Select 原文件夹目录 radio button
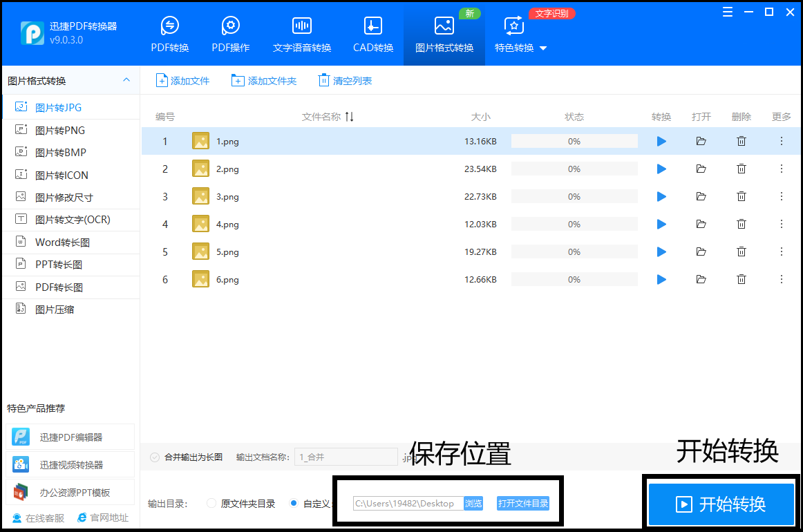The image size is (803, 532). (x=211, y=503)
